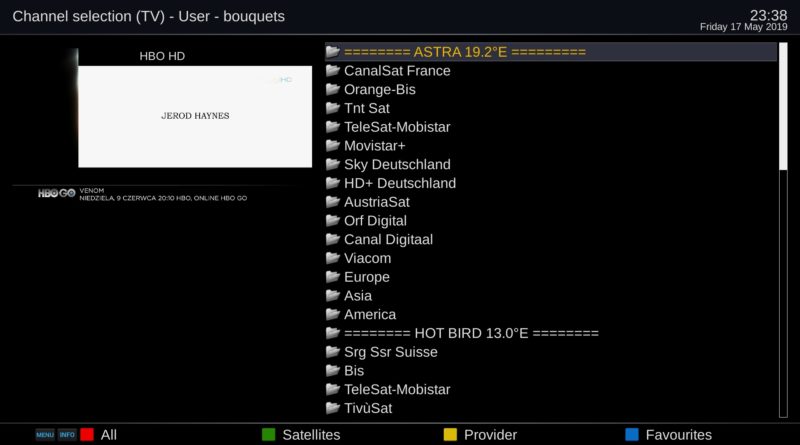Viewport: 800px width, 445px height.
Task: Select the America bouquet
Action: tap(551, 314)
